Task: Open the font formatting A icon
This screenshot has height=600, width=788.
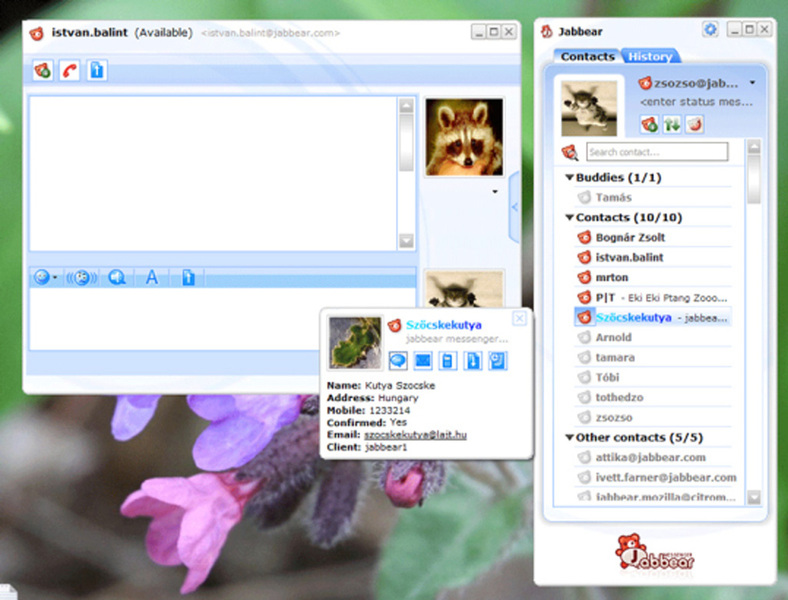Action: tap(151, 277)
